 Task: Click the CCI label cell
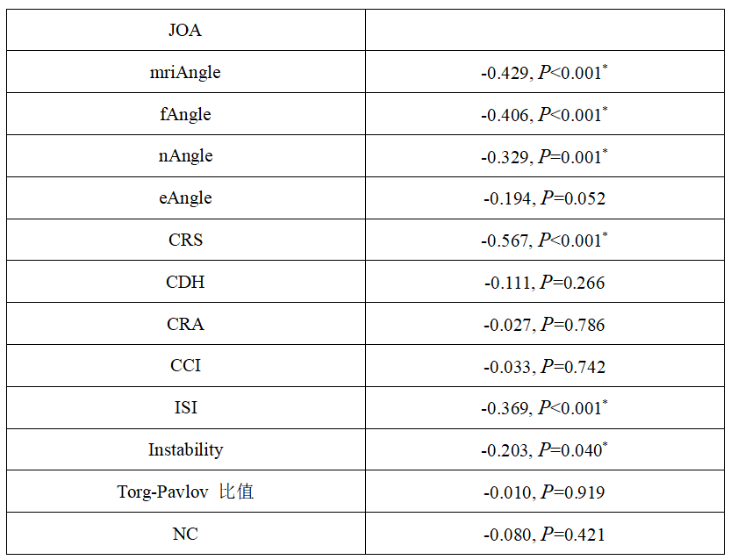coord(185,366)
